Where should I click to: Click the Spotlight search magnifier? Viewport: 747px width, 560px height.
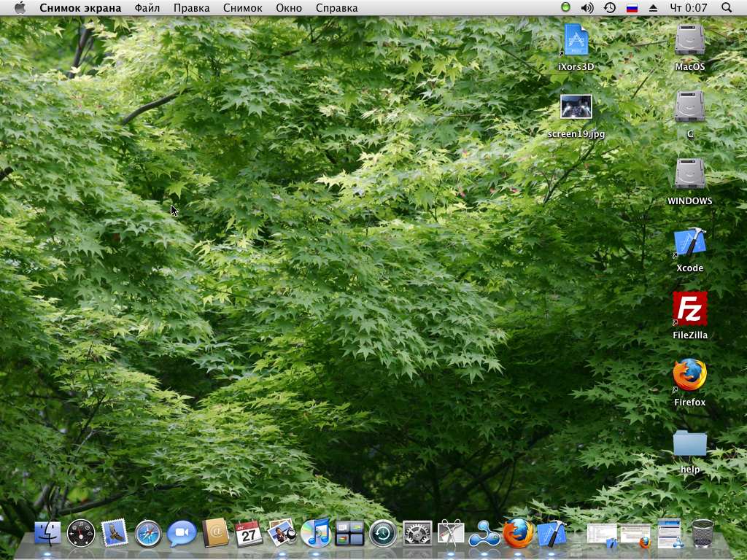tap(726, 8)
